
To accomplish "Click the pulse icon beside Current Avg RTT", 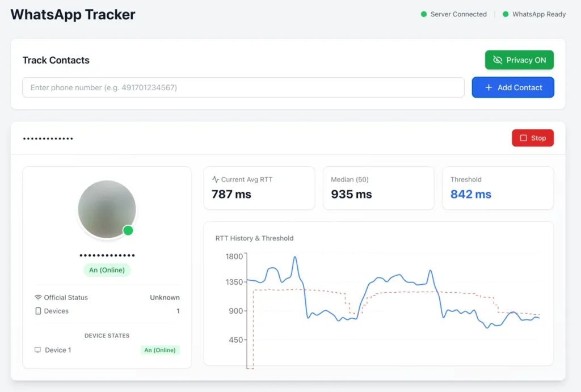I will 216,179.
